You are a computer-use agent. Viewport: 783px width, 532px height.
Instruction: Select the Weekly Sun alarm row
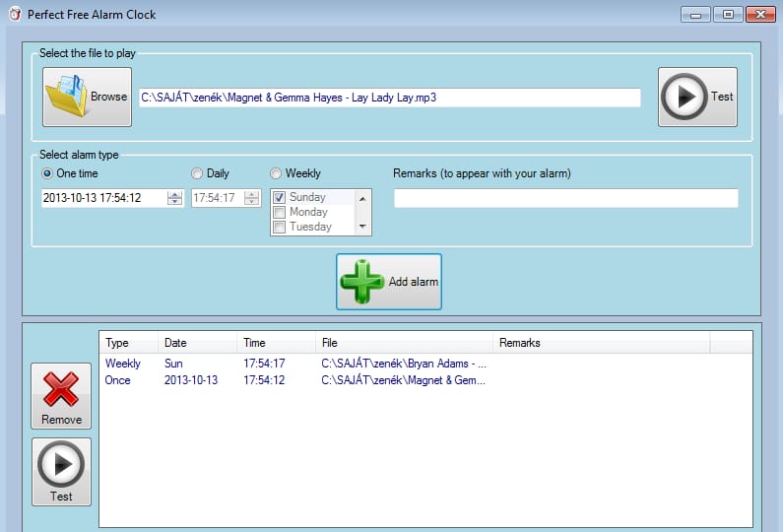point(425,364)
